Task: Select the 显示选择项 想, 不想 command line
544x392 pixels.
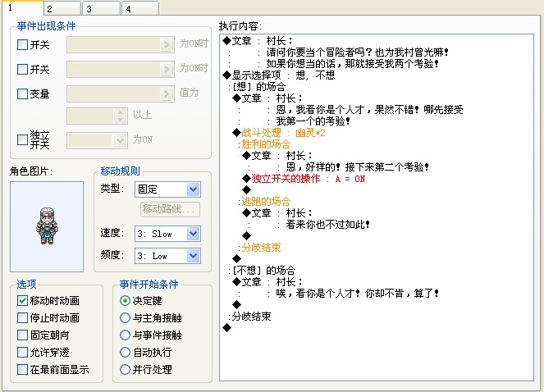Action: (x=279, y=75)
